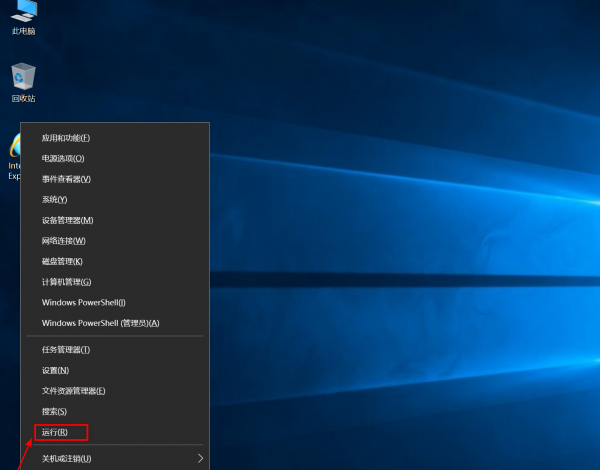Expand the 关机或注销 submenu arrow

coord(201,458)
